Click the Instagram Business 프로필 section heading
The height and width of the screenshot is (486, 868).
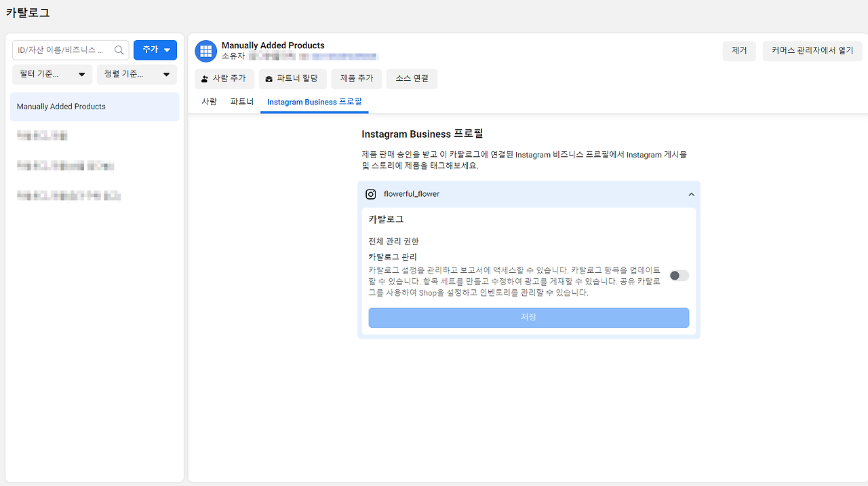pos(422,134)
